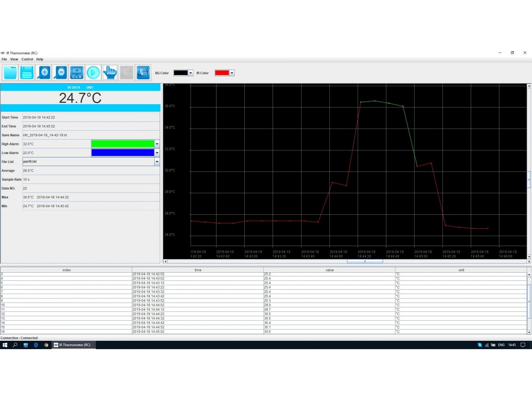
Task: Click the ENG language indicator
Action: click(x=501, y=345)
